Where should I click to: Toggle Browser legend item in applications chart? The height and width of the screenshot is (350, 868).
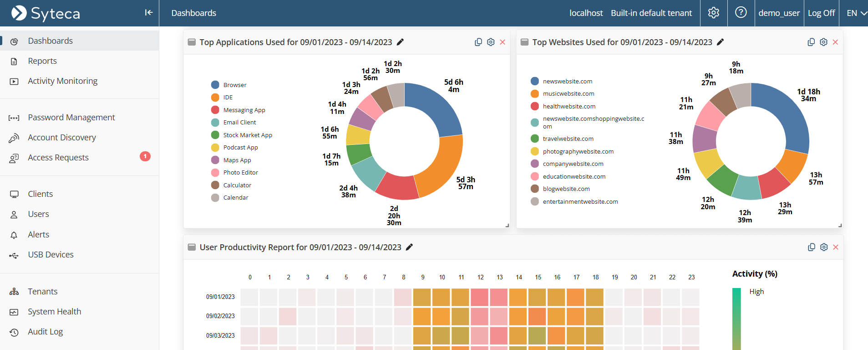tap(228, 85)
